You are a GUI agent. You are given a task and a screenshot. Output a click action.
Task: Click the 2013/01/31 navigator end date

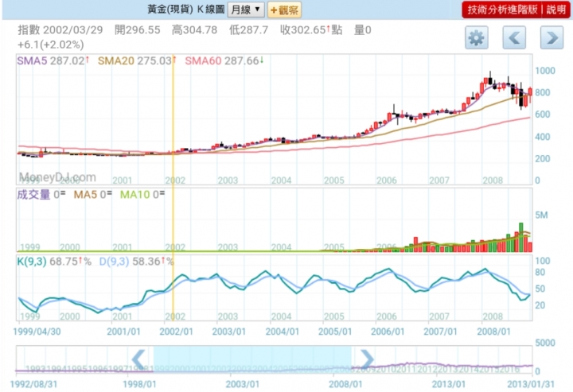click(531, 384)
